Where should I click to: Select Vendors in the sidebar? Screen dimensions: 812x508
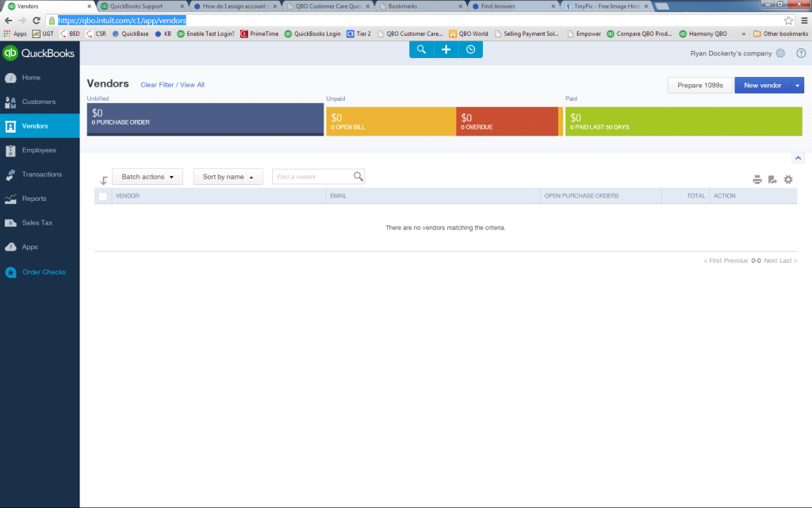click(40, 126)
